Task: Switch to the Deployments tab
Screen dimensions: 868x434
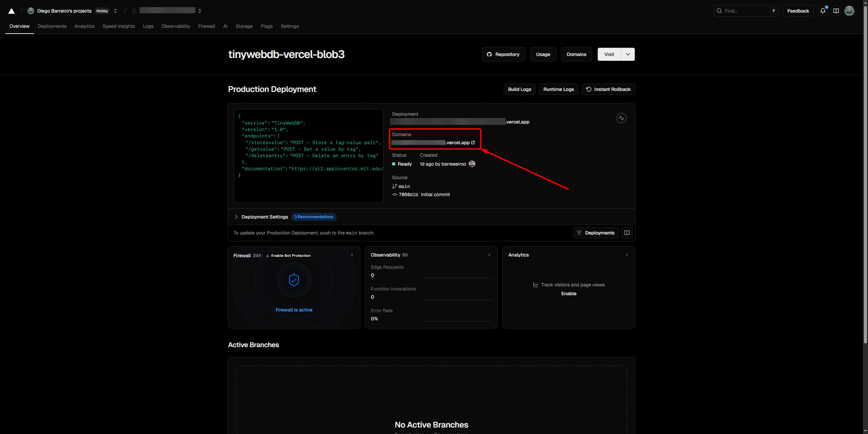Action: [52, 26]
